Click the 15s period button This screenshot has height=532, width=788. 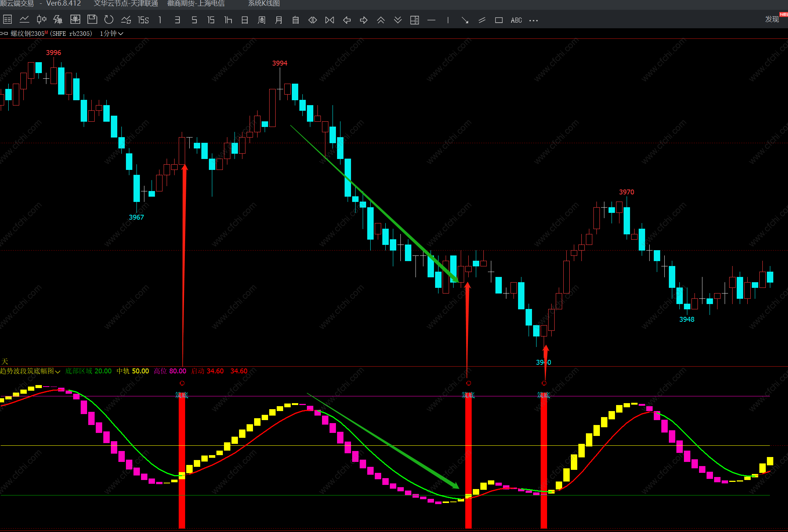[143, 20]
